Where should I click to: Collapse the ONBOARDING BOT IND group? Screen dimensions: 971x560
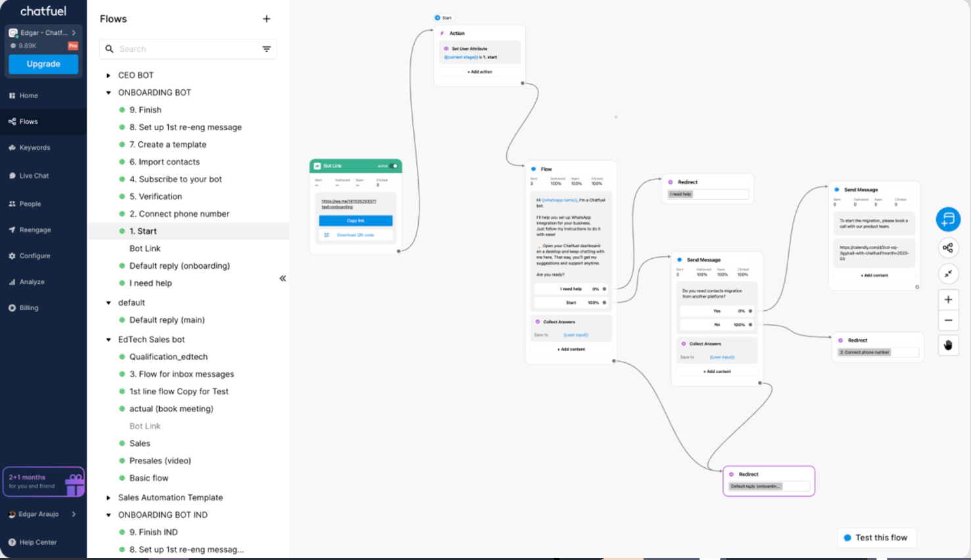[x=108, y=515]
